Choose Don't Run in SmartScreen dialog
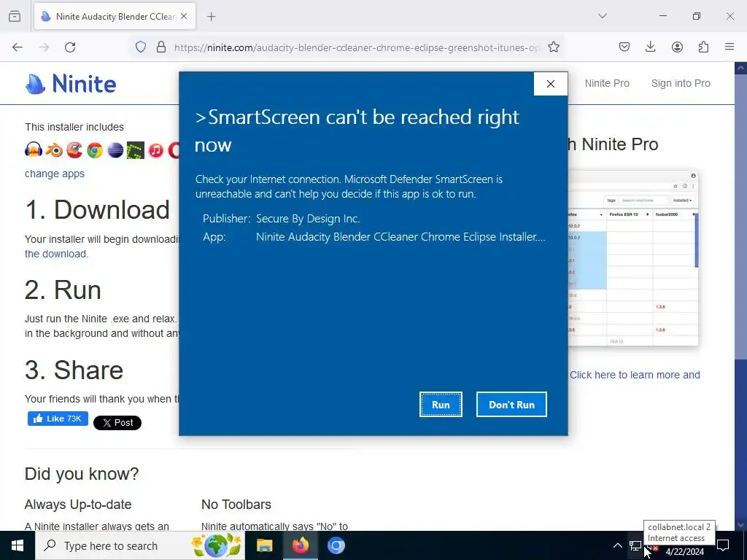The width and height of the screenshot is (747, 560). (511, 404)
